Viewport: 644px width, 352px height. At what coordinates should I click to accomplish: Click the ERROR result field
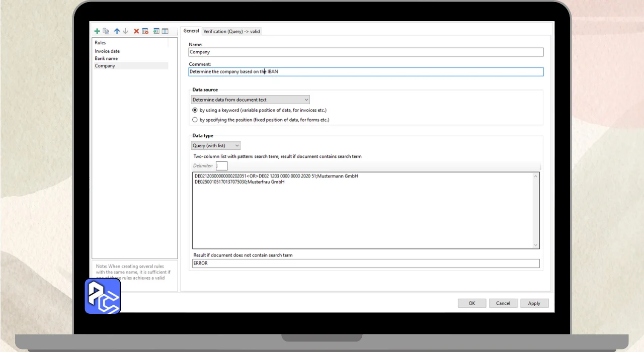click(366, 263)
